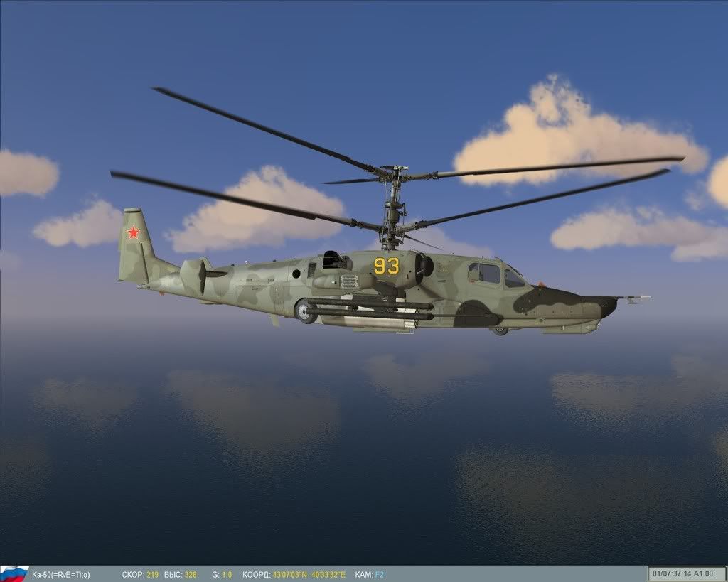
Task: Click the longitude coordinate 40'33'32"E
Action: point(328,575)
